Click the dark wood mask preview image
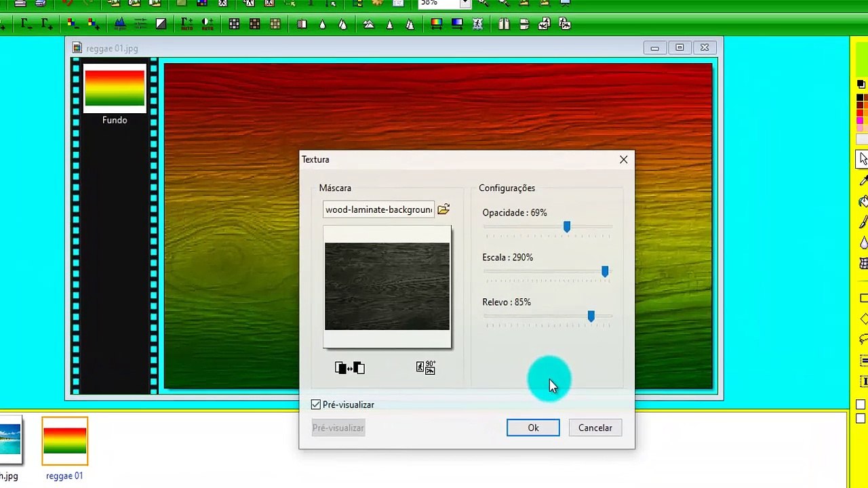 pyautogui.click(x=387, y=286)
